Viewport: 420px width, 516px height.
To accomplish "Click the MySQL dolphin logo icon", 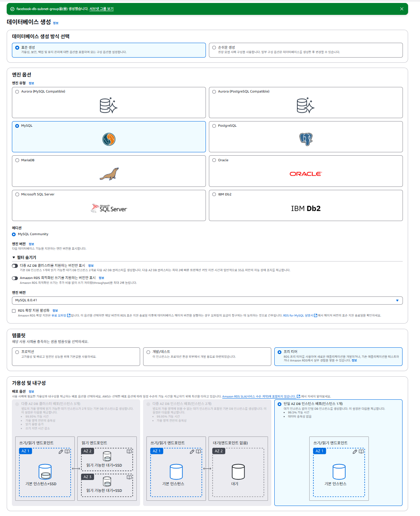I will click(x=109, y=140).
